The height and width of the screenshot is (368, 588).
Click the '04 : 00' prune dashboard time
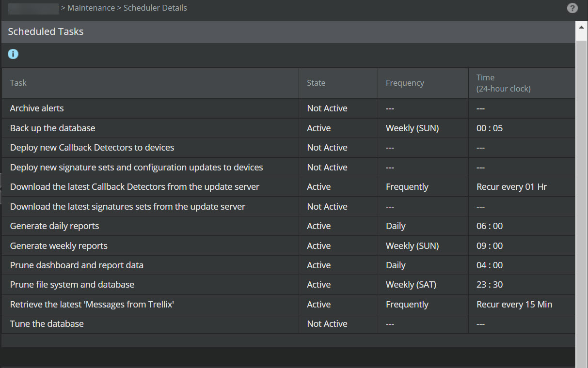point(490,265)
